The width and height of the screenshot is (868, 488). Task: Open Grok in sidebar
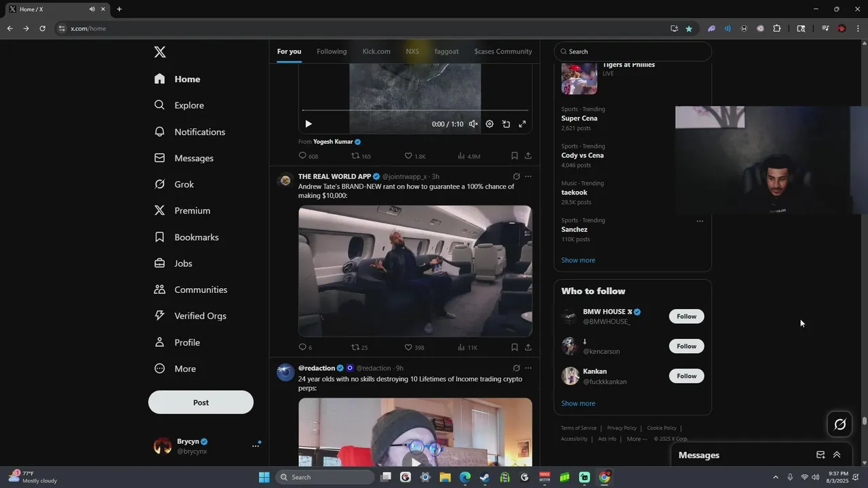(x=174, y=184)
